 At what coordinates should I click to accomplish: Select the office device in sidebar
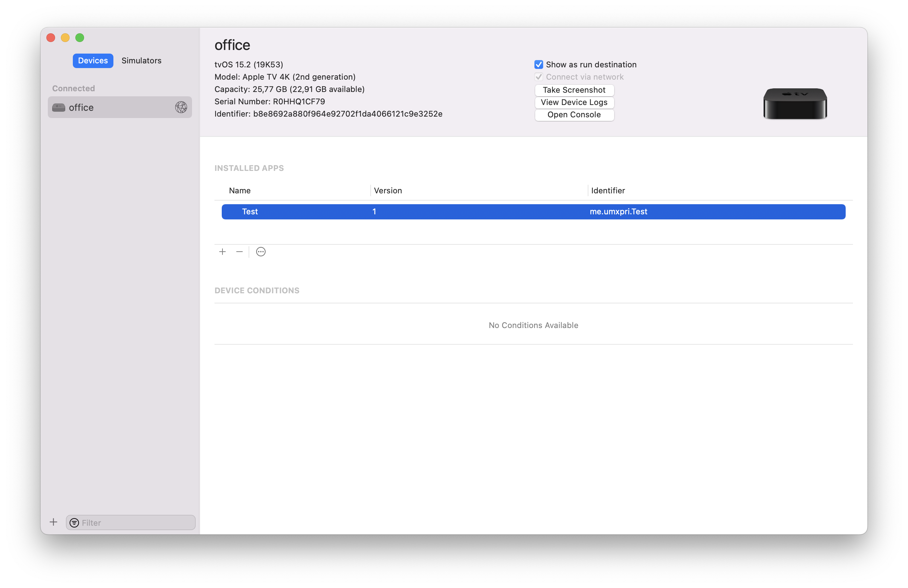click(120, 108)
